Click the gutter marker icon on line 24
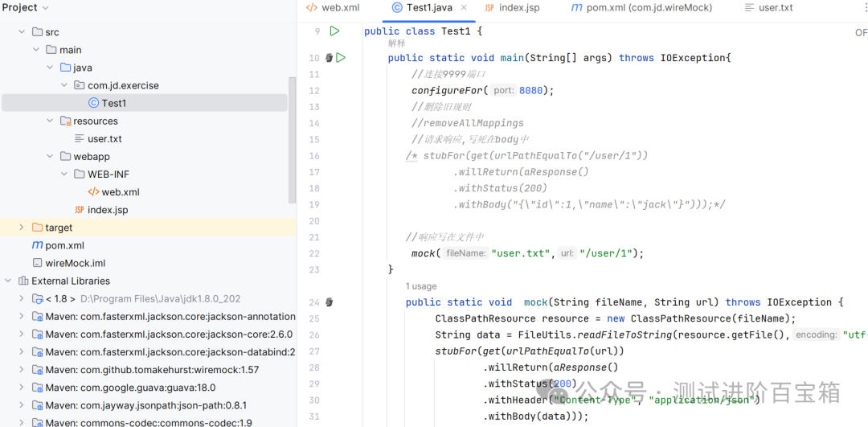The height and width of the screenshot is (427, 868). (329, 302)
